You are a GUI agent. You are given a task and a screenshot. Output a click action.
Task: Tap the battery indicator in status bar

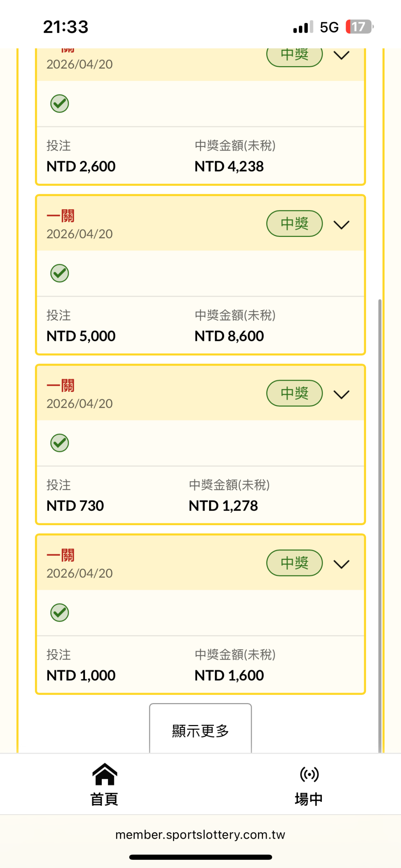coord(359,27)
